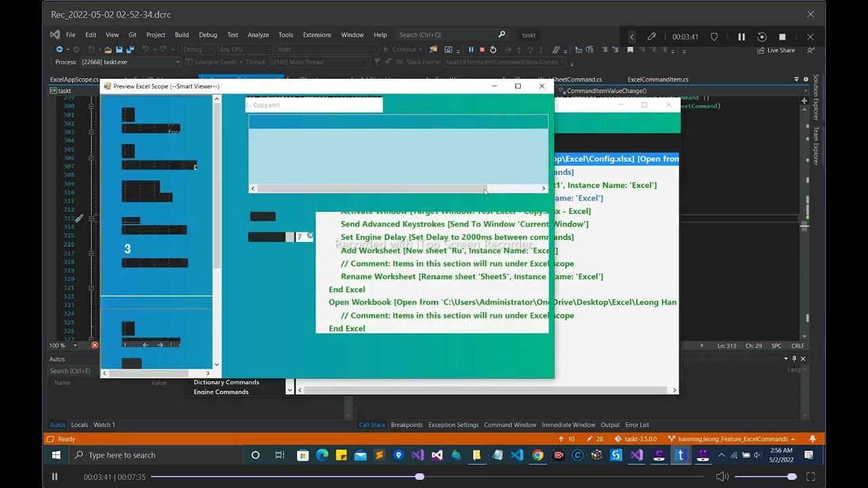Click the Save icon in Visual Studio toolbar
This screenshot has width=868, height=488.
[119, 49]
